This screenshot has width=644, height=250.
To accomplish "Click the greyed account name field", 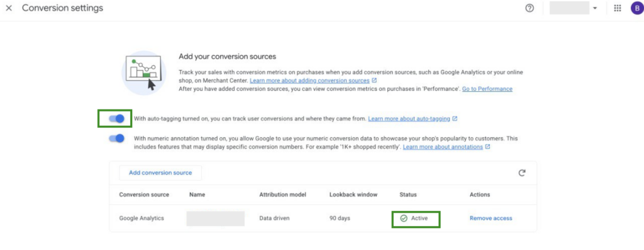I will tap(569, 8).
